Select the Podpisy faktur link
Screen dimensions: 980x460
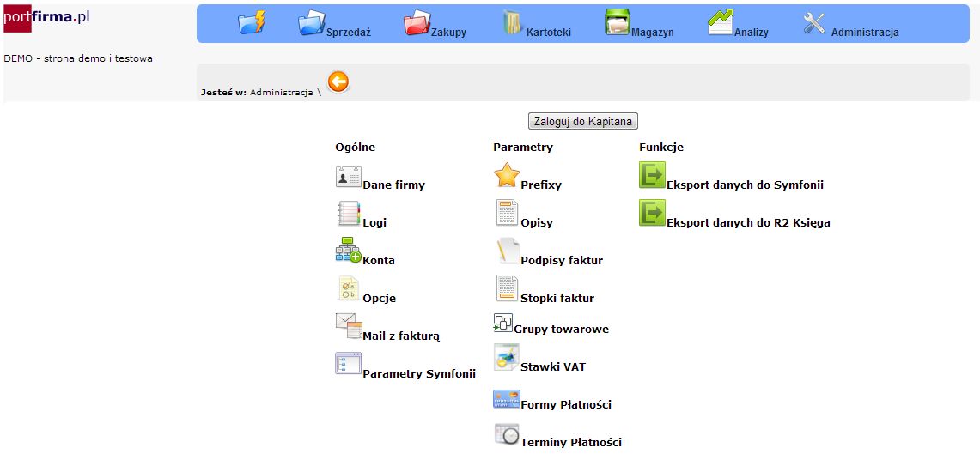562,261
